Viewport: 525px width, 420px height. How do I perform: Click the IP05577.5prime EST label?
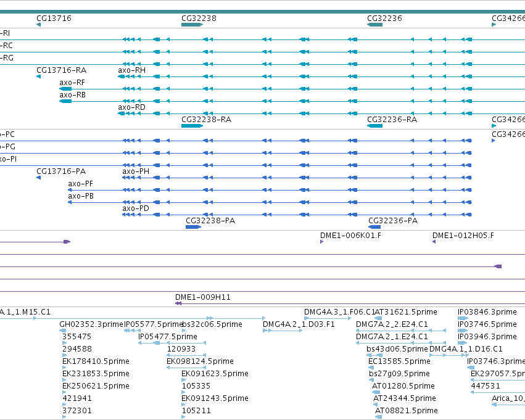tap(154, 324)
